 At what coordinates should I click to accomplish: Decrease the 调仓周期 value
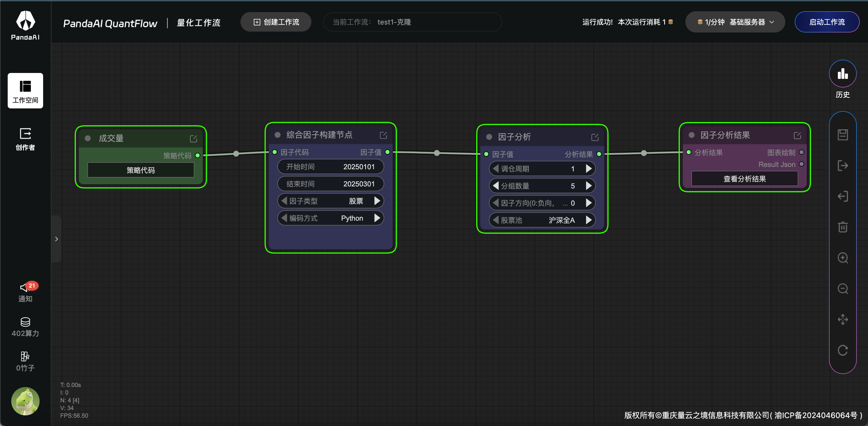[x=496, y=168]
